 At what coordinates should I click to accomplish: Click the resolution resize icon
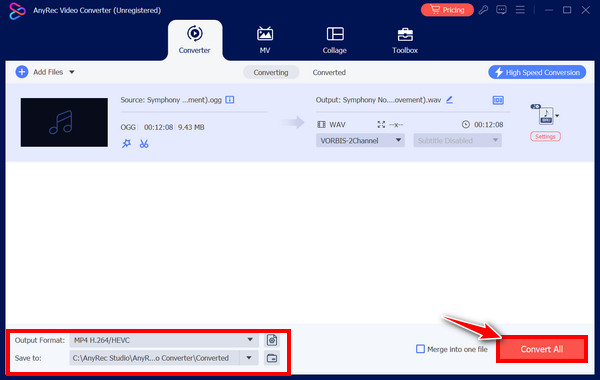(381, 124)
